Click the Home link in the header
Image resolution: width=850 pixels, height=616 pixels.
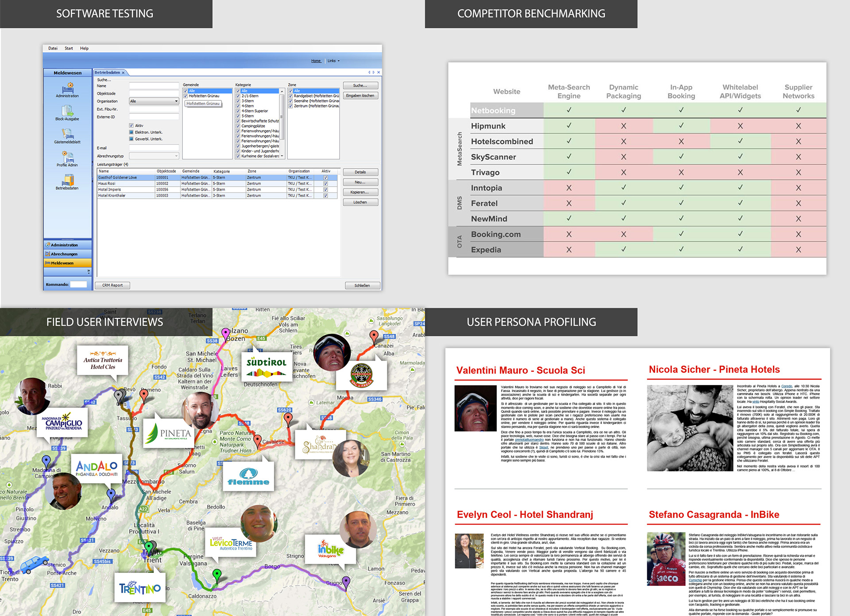click(316, 61)
